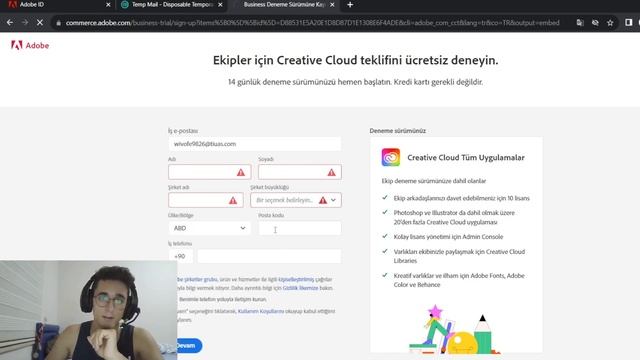Click the 14 günlük deneme subtitle text

tap(356, 82)
